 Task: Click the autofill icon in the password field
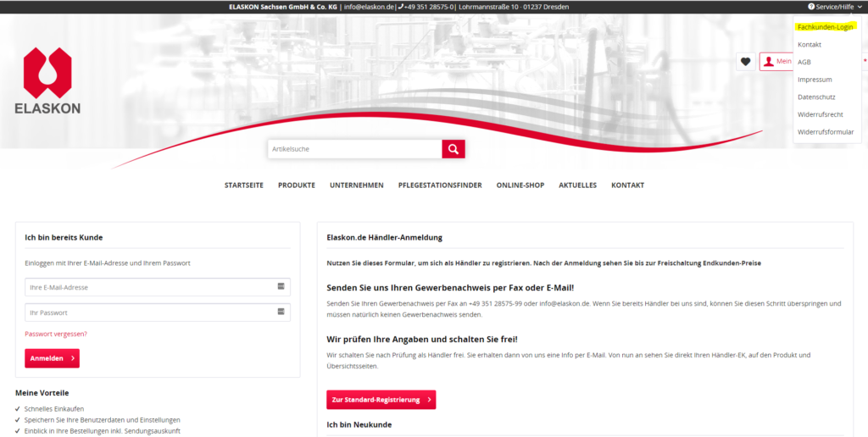coord(281,313)
